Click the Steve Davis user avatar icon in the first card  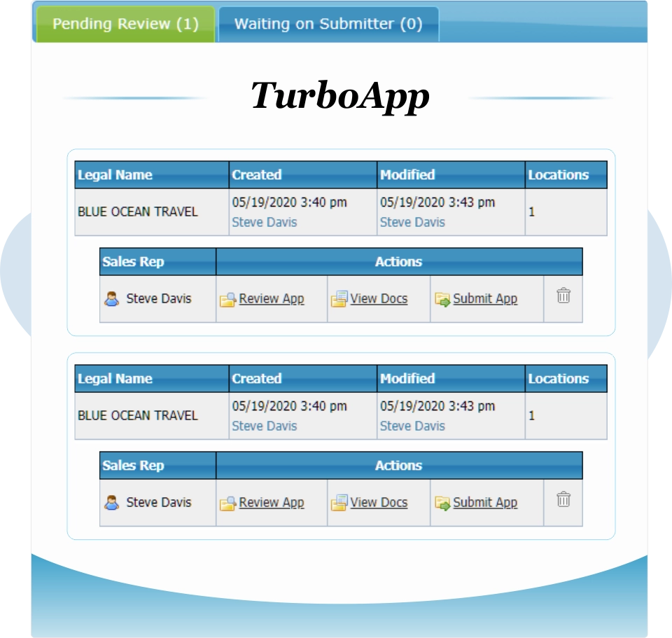click(x=112, y=299)
